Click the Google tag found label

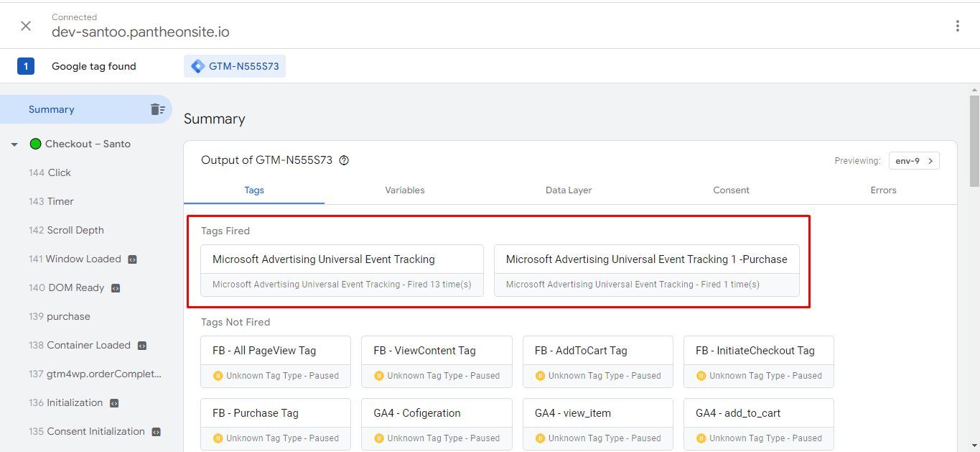click(94, 66)
